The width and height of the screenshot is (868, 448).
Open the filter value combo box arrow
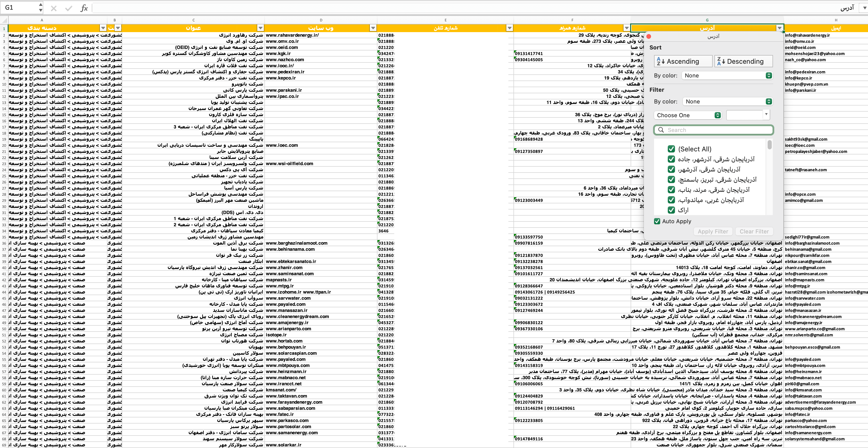tap(766, 115)
